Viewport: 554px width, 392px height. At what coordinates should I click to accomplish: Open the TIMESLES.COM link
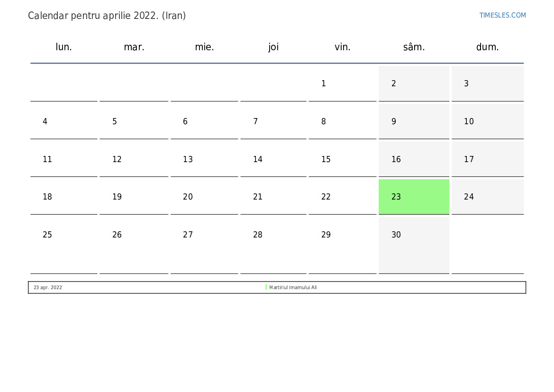click(502, 15)
